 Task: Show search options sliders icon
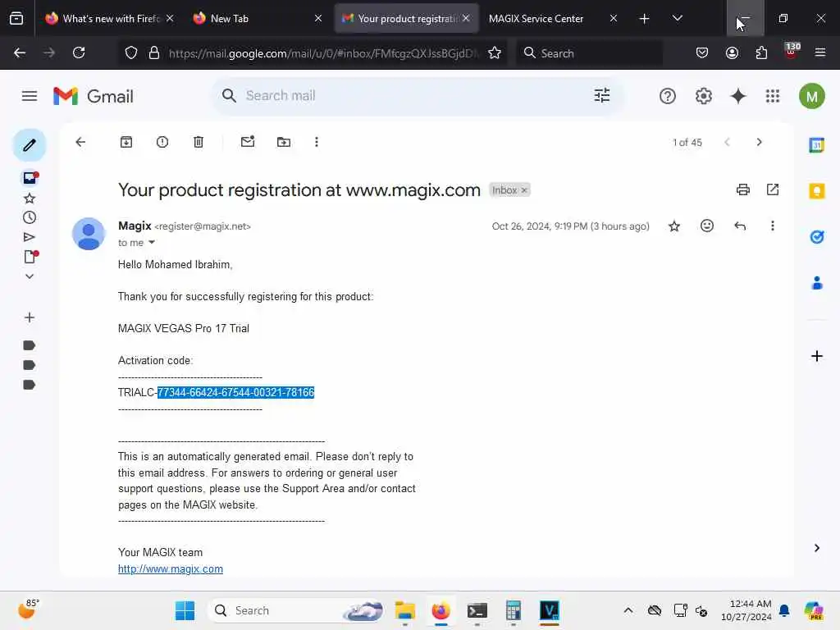(602, 95)
